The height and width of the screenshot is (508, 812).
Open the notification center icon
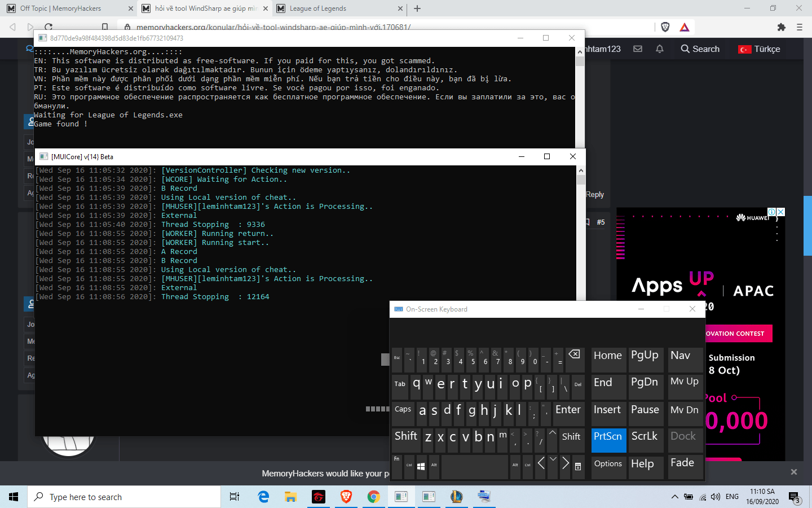[x=795, y=497]
